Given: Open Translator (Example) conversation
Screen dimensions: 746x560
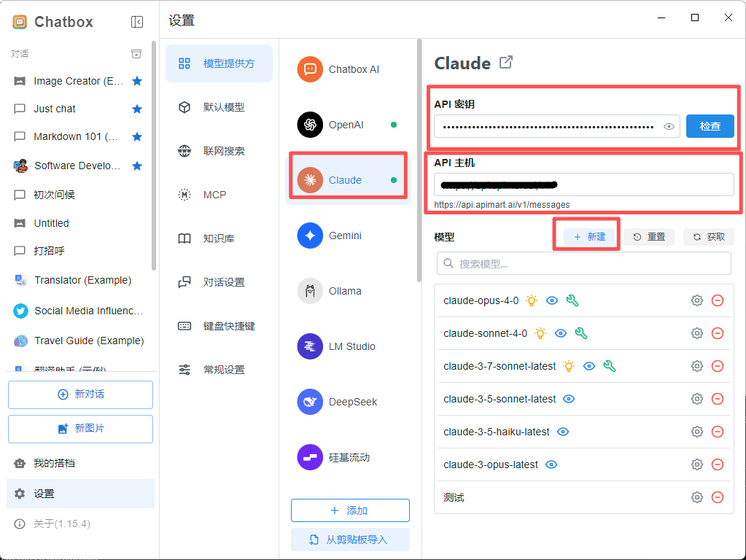Looking at the screenshot, I should 79,280.
